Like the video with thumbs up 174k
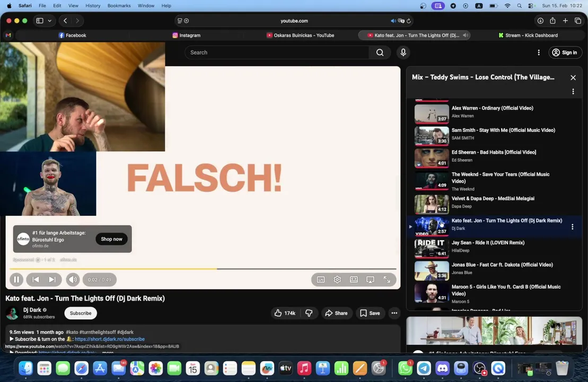This screenshot has height=382, width=588. [x=285, y=313]
